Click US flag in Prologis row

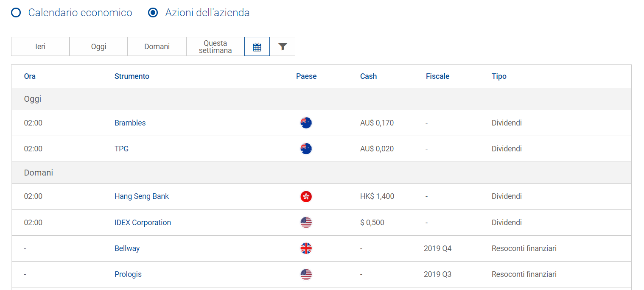(x=306, y=274)
